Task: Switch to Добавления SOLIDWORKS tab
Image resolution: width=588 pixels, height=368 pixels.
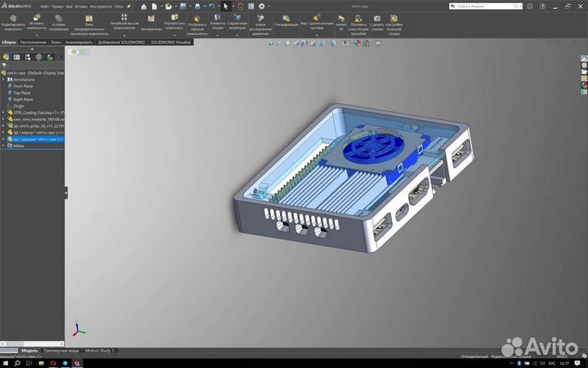Action: [x=122, y=43]
